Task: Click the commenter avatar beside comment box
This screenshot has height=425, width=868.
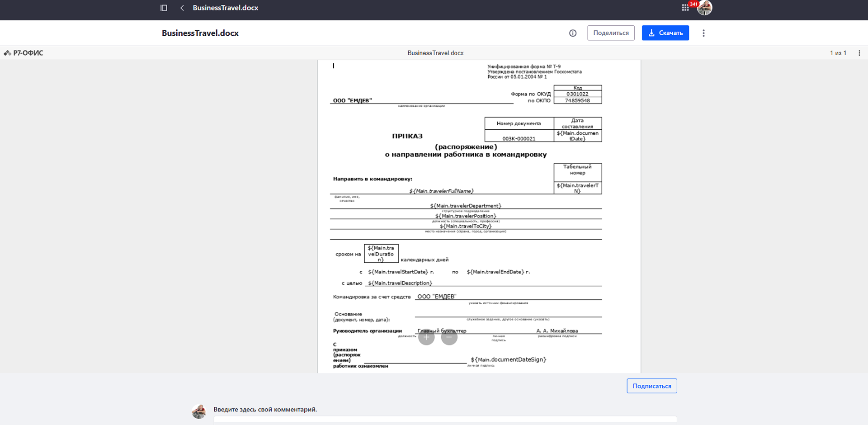Action: point(199,411)
